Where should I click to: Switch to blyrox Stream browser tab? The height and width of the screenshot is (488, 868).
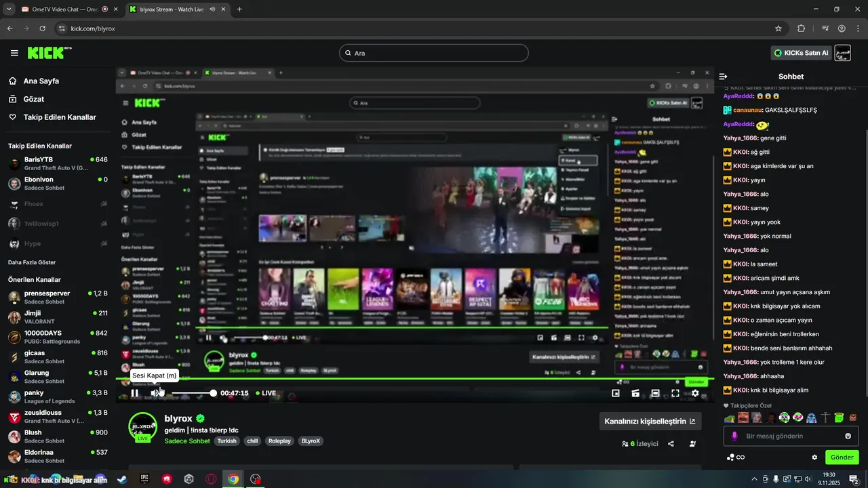click(x=176, y=9)
